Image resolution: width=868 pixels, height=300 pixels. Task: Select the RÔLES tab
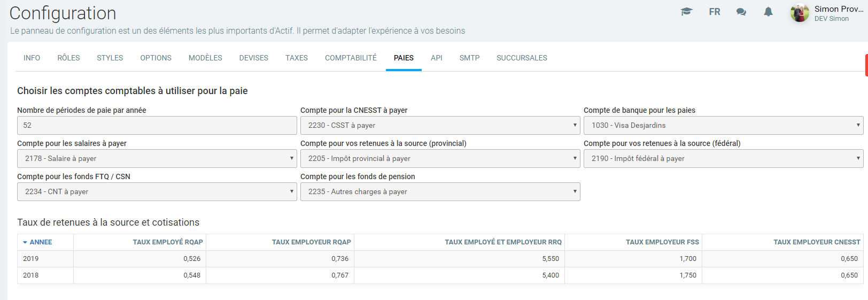(x=68, y=58)
